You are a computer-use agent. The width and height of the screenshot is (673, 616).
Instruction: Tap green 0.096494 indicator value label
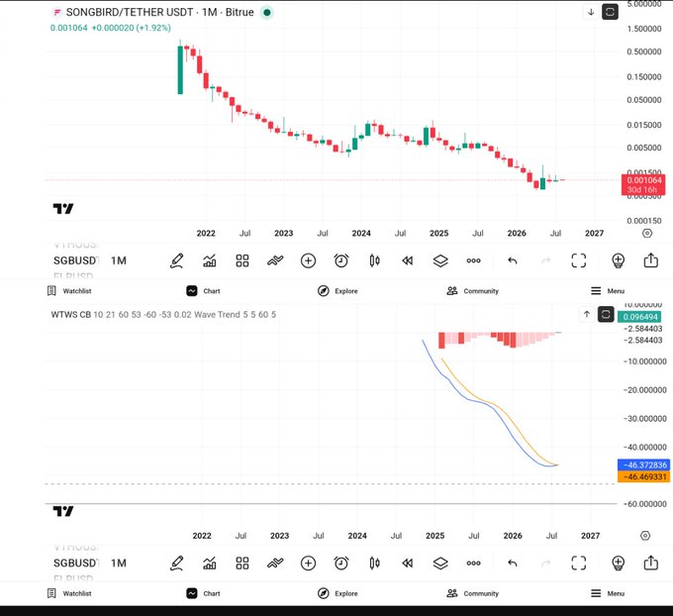click(x=639, y=317)
